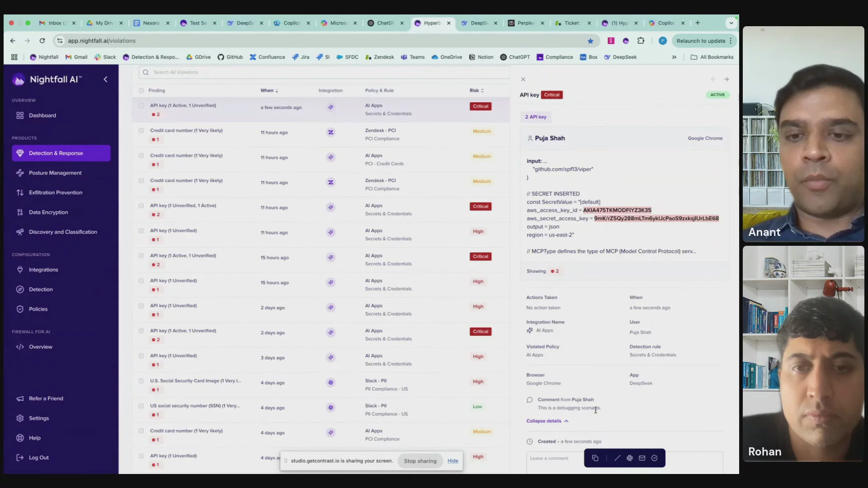Screen dimensions: 868x488
Task: Click the address bar URL
Action: pyautogui.click(x=102, y=41)
